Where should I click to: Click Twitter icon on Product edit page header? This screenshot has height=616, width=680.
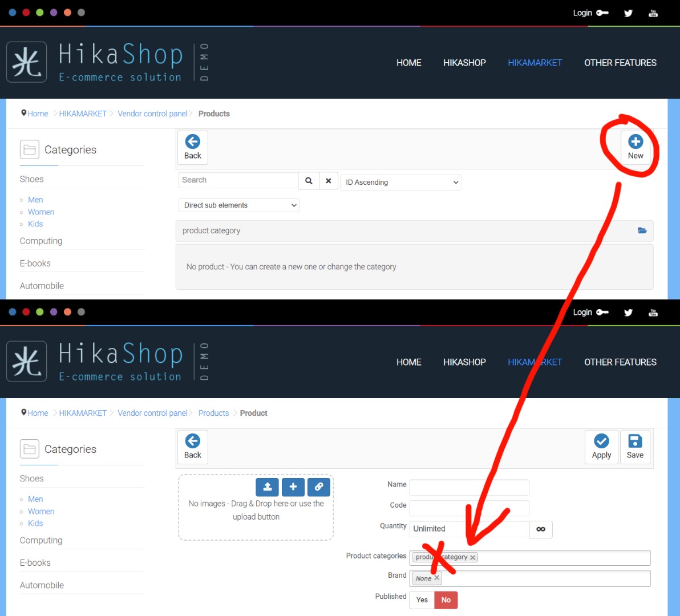point(628,313)
